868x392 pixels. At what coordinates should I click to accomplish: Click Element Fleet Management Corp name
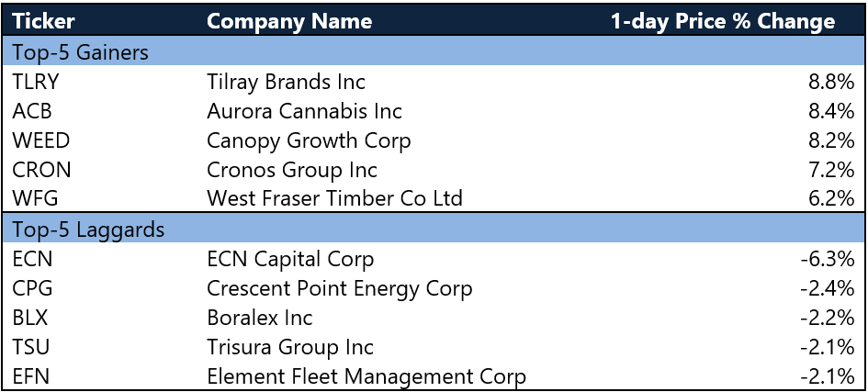(366, 377)
